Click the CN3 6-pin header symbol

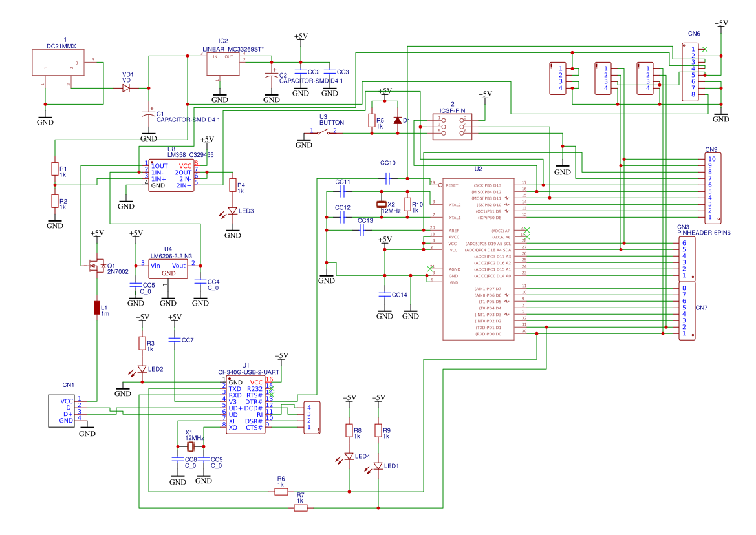pyautogui.click(x=687, y=259)
